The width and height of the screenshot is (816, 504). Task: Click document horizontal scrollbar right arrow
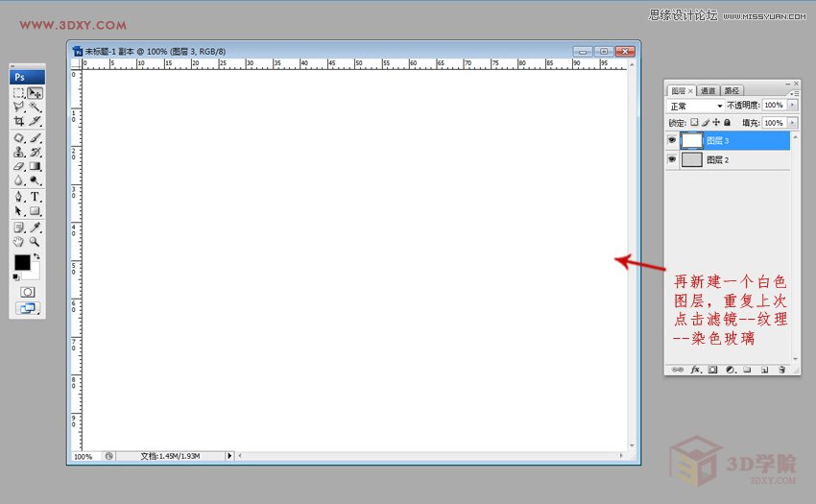click(x=621, y=456)
